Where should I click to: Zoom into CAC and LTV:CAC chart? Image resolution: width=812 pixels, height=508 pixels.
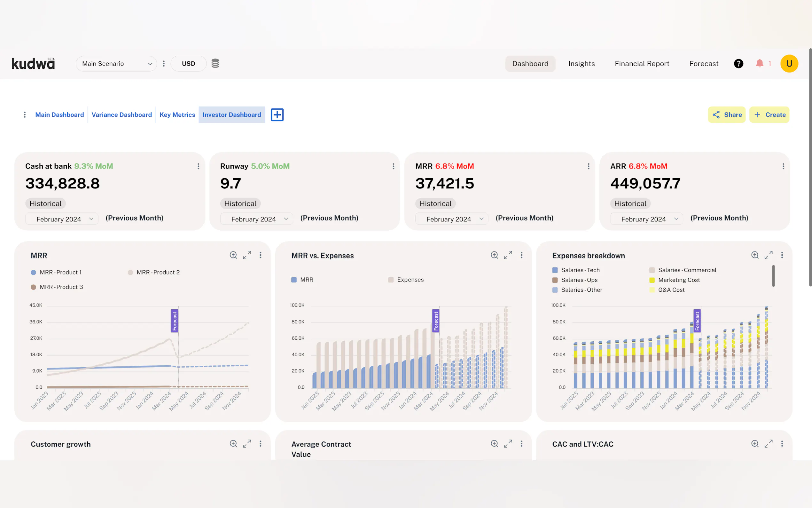pos(754,443)
